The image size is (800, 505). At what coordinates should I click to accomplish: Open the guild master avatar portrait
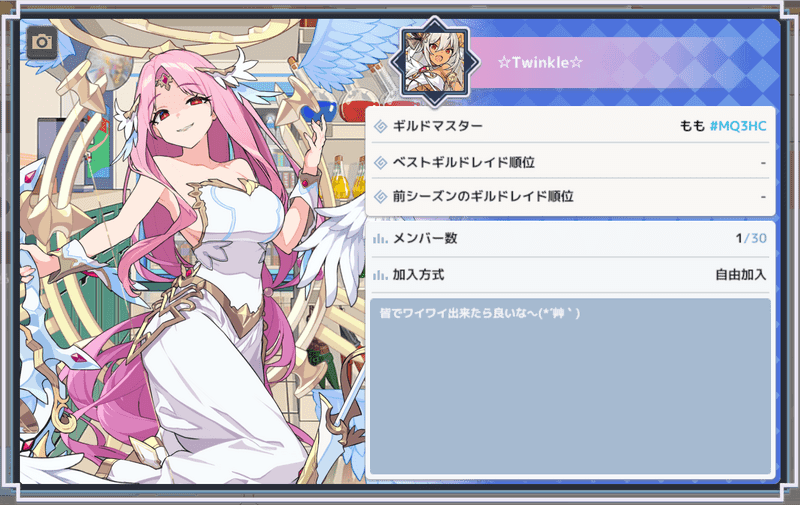coord(436,63)
